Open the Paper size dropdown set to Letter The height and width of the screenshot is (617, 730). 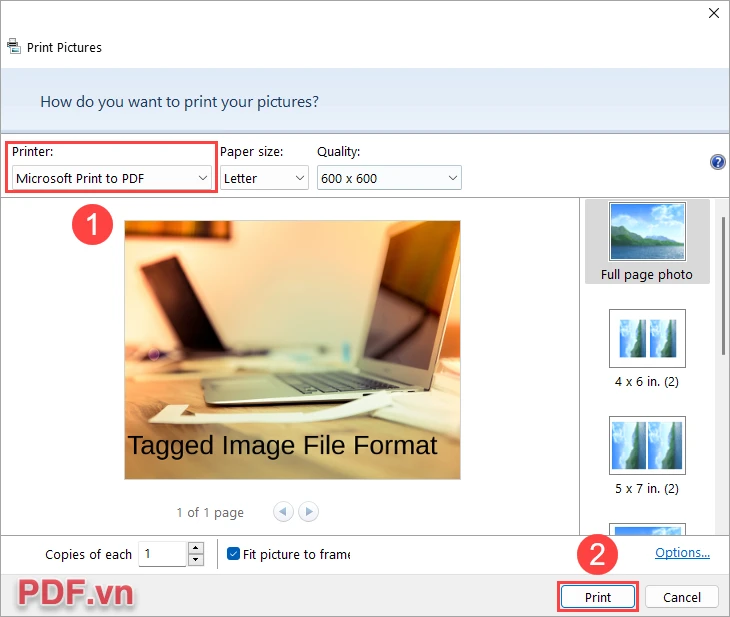264,178
